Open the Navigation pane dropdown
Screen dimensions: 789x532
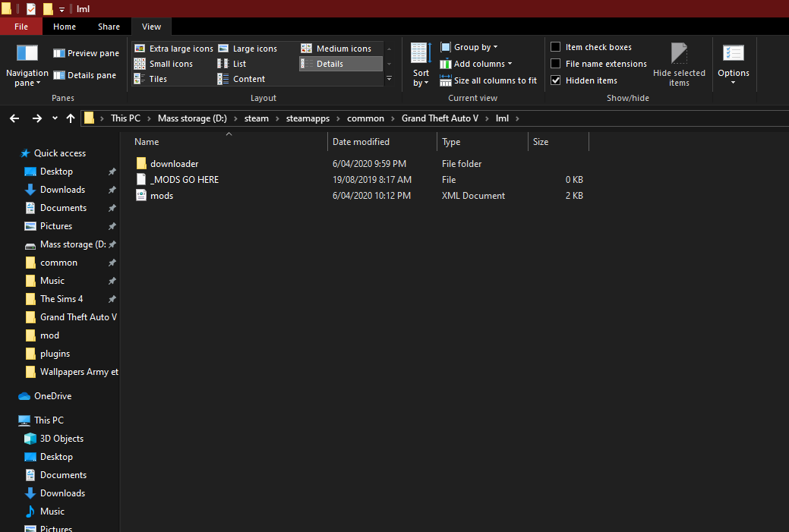(27, 66)
